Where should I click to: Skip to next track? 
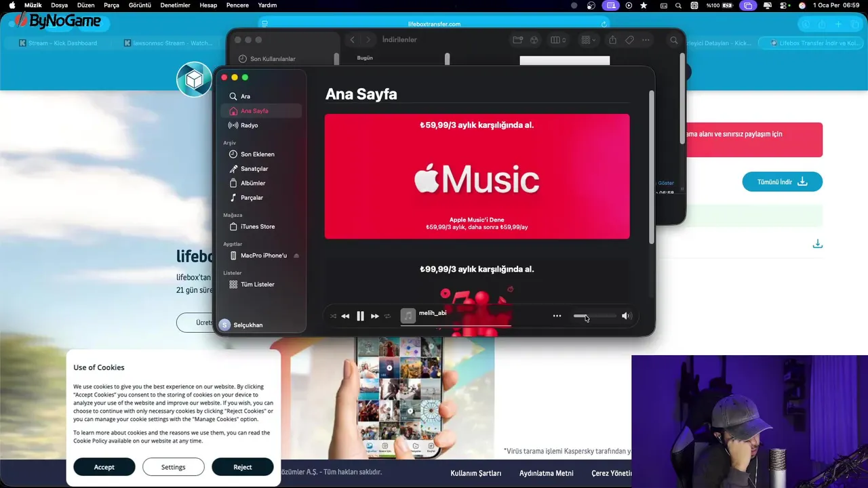375,316
